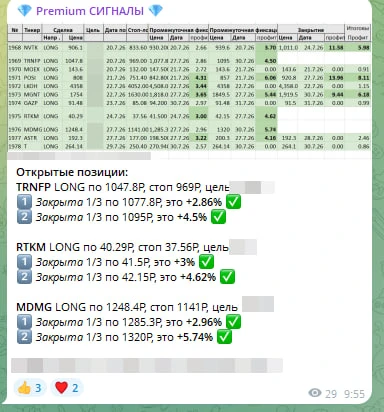384x412 pixels.
Task: Click the diamond emoji after СИГНАЛЫ
Action: [156, 11]
